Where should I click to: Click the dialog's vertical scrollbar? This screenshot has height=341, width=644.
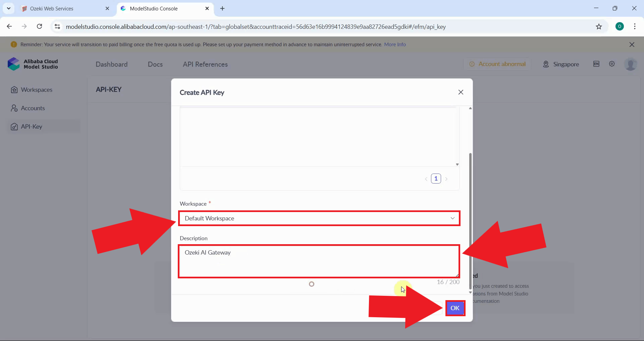[x=470, y=201]
